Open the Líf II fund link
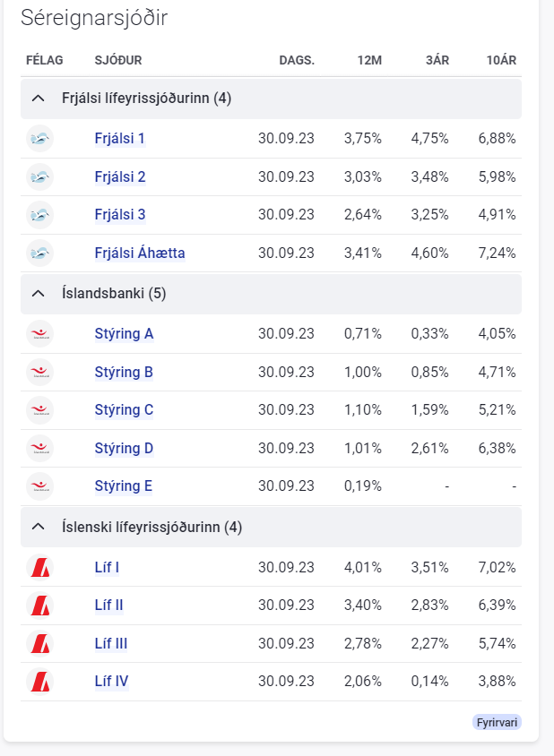Image resolution: width=554 pixels, height=756 pixels. coord(108,606)
